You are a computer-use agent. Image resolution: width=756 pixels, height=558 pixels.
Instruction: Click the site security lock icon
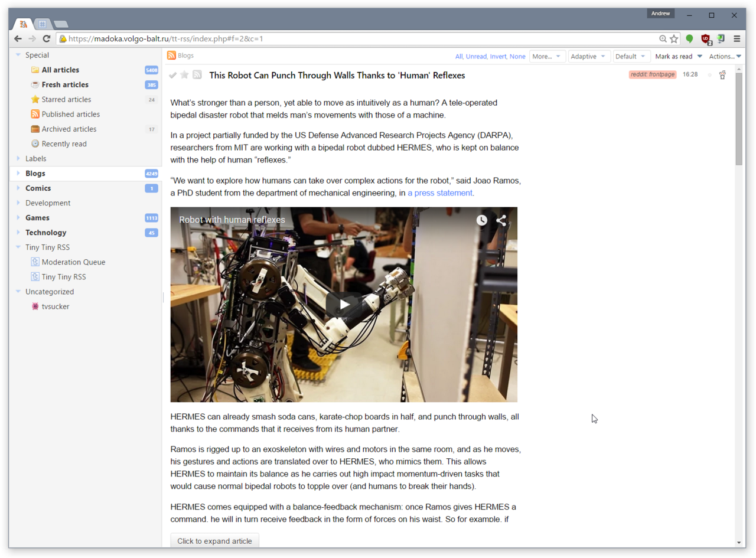[x=63, y=39]
